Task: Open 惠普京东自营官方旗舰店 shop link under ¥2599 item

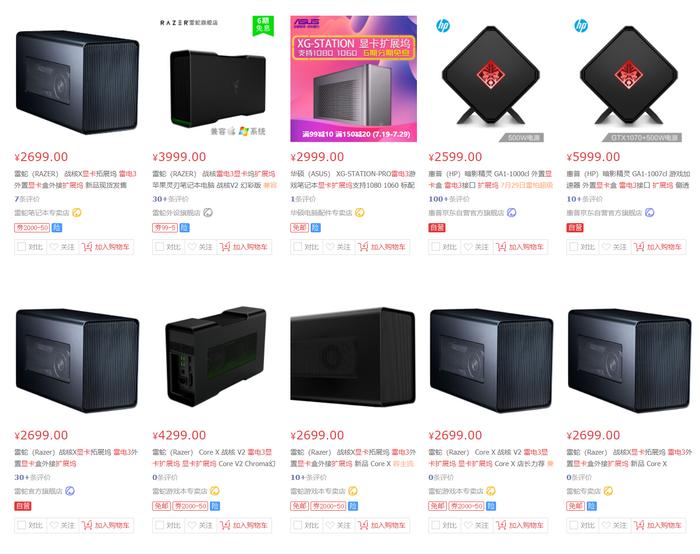Action: click(x=466, y=213)
